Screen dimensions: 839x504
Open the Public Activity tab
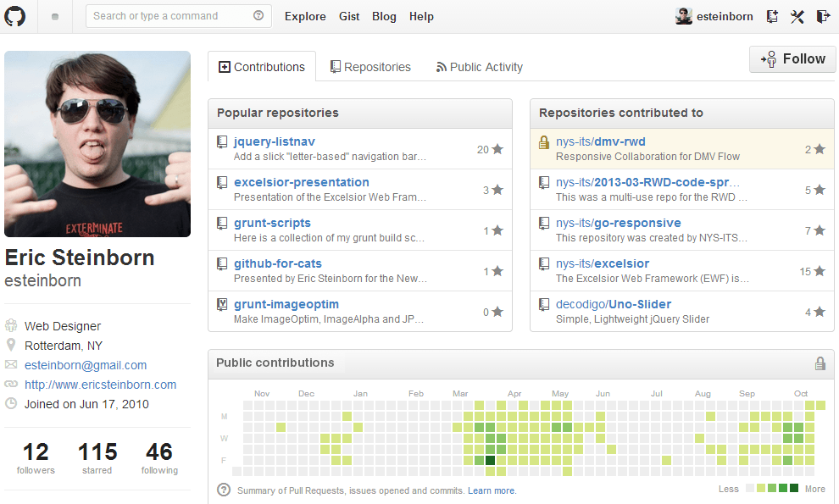(x=479, y=67)
